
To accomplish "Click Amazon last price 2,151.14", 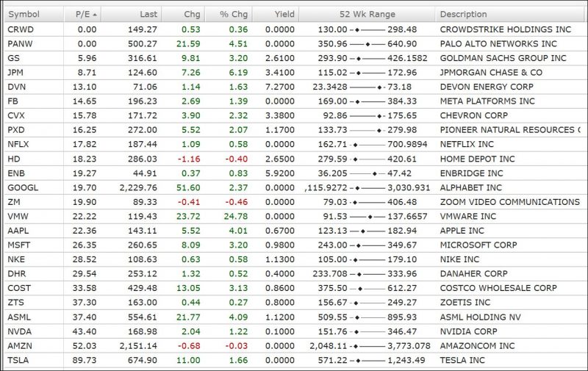I will tap(138, 345).
